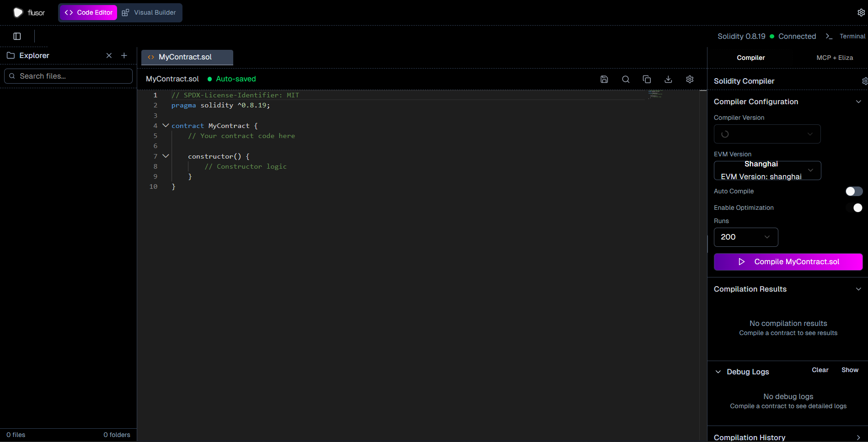Click the Explorer folder icon

tap(11, 55)
